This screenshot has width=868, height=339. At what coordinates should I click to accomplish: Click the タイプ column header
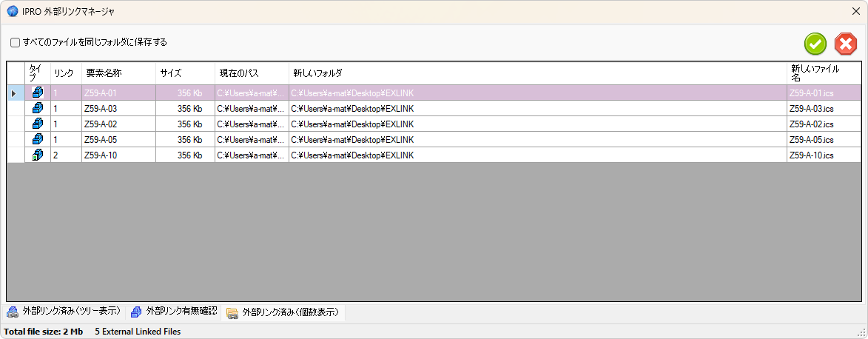pyautogui.click(x=38, y=73)
